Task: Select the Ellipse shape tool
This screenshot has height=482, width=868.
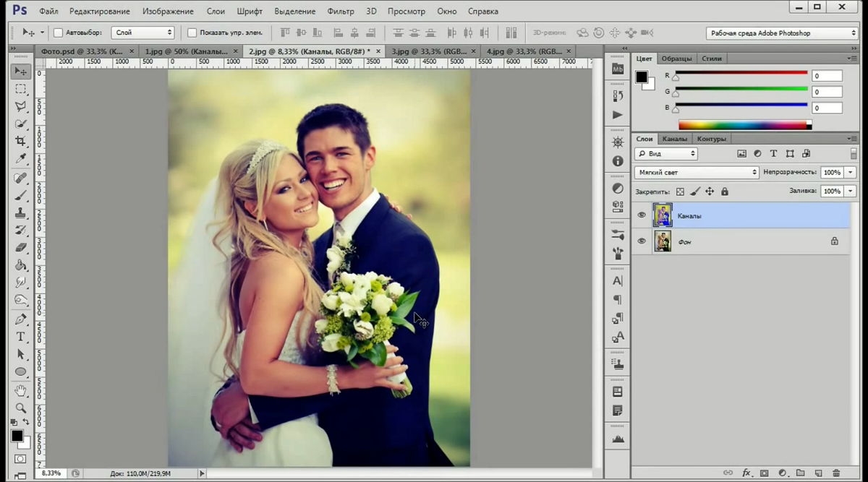Action: tap(21, 371)
